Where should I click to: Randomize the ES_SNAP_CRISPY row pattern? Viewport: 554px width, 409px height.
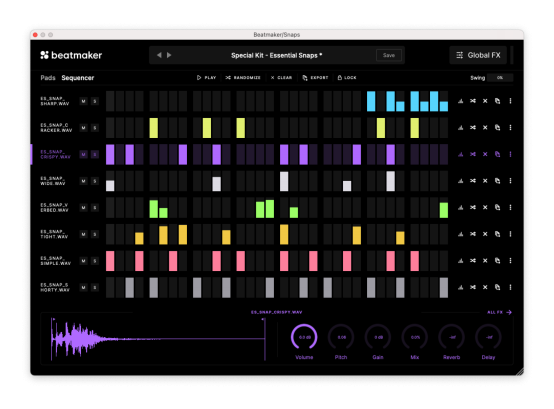(x=473, y=154)
